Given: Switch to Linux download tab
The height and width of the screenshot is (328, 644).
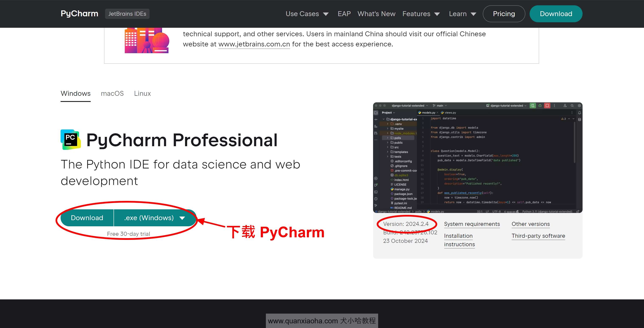Looking at the screenshot, I should click(142, 93).
